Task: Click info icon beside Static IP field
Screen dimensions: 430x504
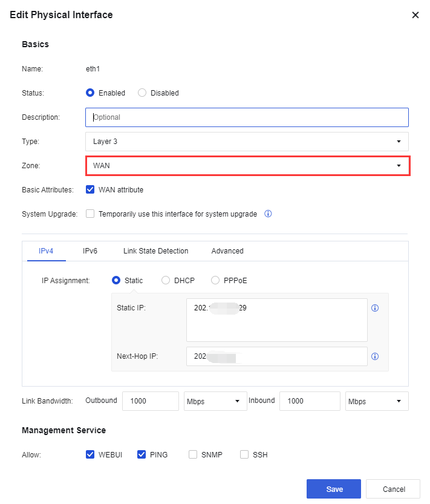Action: tap(374, 308)
